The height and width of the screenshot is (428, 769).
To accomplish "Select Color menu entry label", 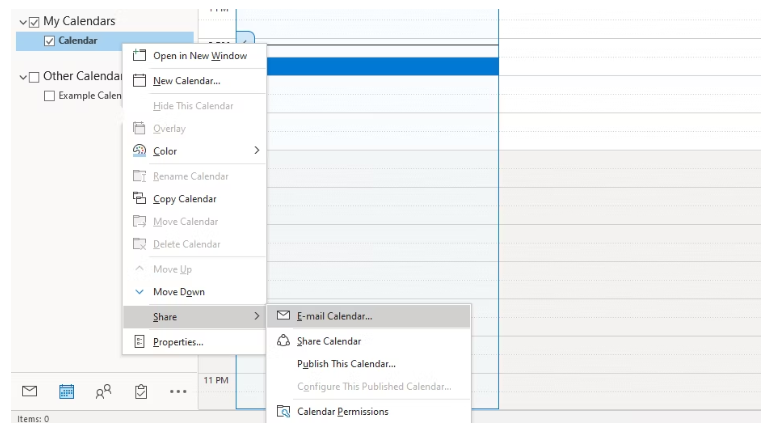I will pyautogui.click(x=165, y=151).
